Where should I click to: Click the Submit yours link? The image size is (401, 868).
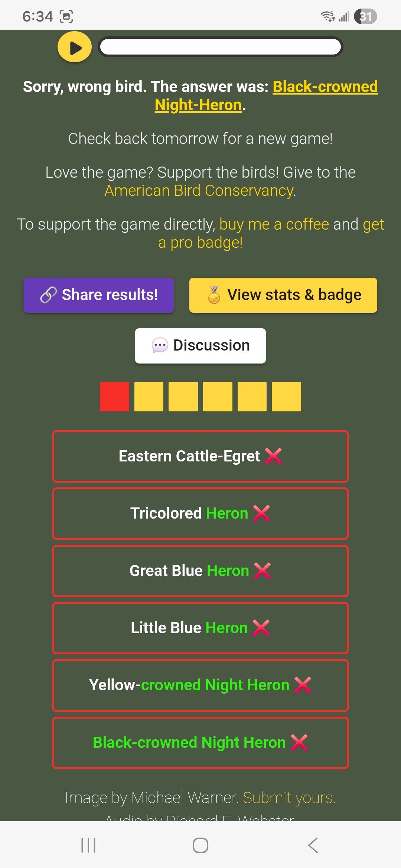289,798
